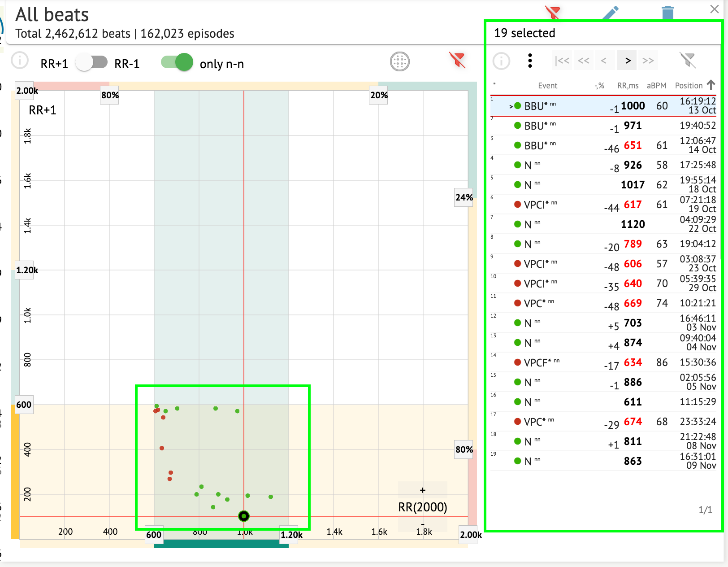Jump to the first event with the |<< button

[x=562, y=61]
